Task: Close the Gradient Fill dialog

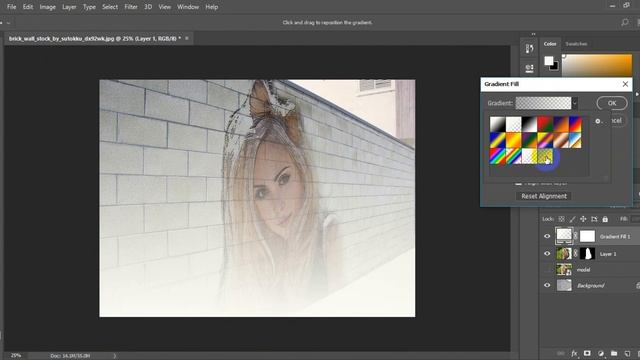Action: pos(625,84)
